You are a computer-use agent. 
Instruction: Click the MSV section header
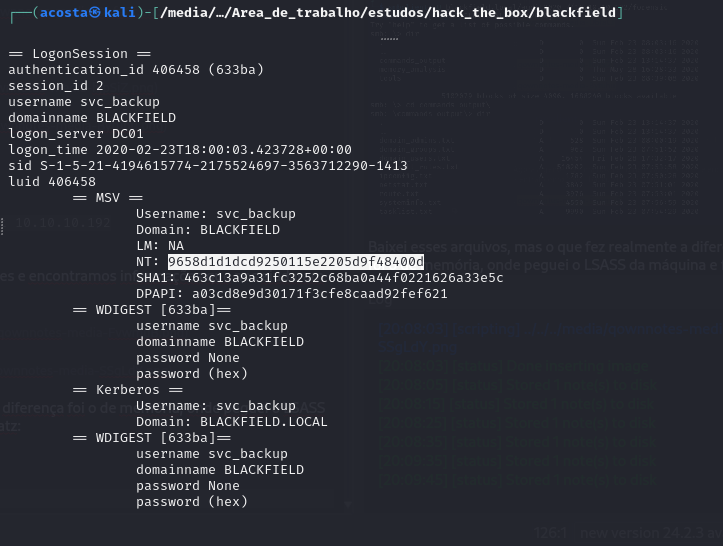coord(108,198)
